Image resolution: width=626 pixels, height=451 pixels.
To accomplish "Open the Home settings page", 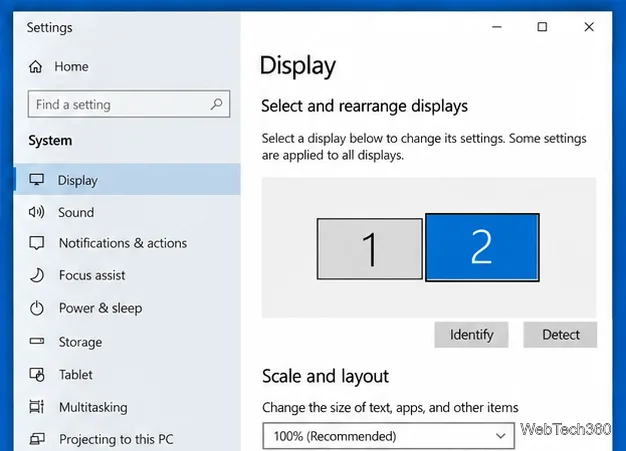I will (71, 66).
